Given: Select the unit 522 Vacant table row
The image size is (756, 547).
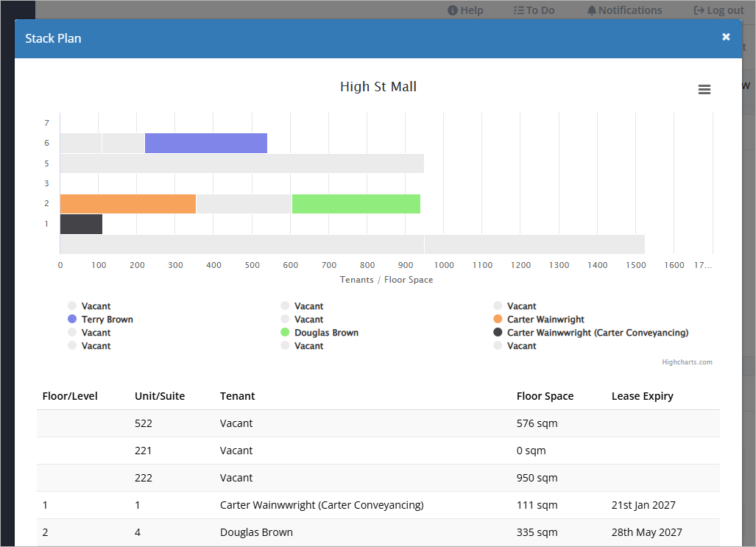Looking at the screenshot, I should pyautogui.click(x=378, y=423).
